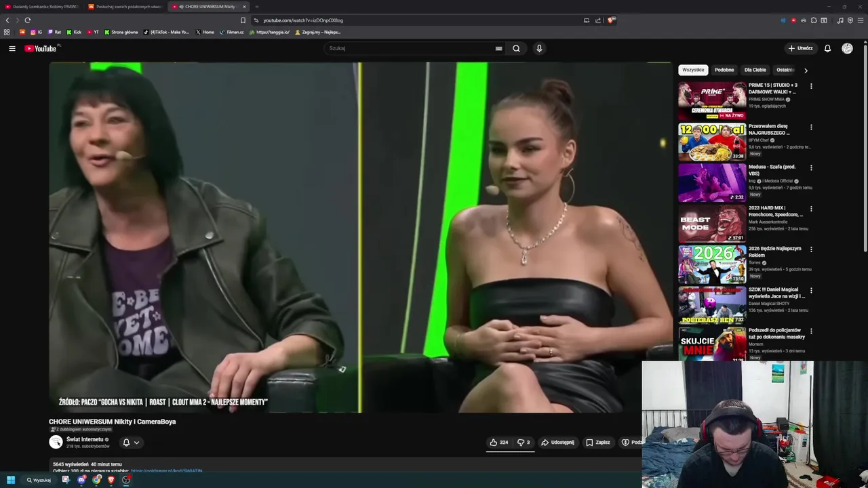
Task: Select the Podobne filter chip
Action: tap(724, 70)
